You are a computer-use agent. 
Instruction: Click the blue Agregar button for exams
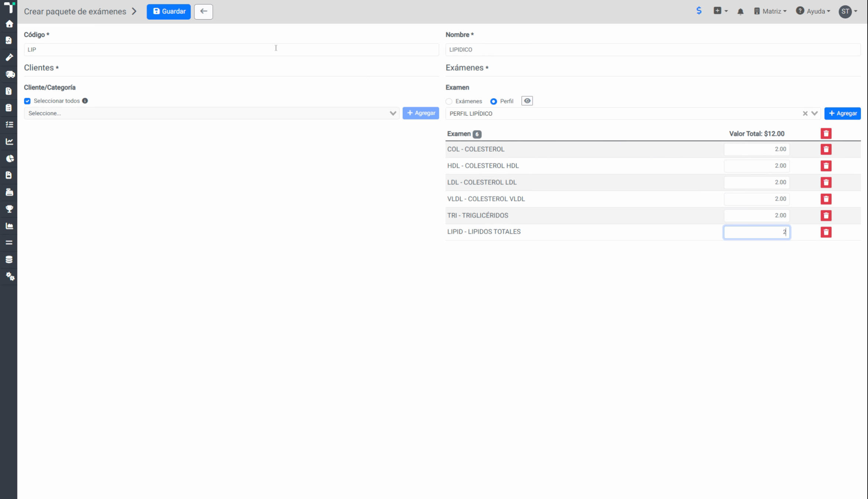[842, 113]
